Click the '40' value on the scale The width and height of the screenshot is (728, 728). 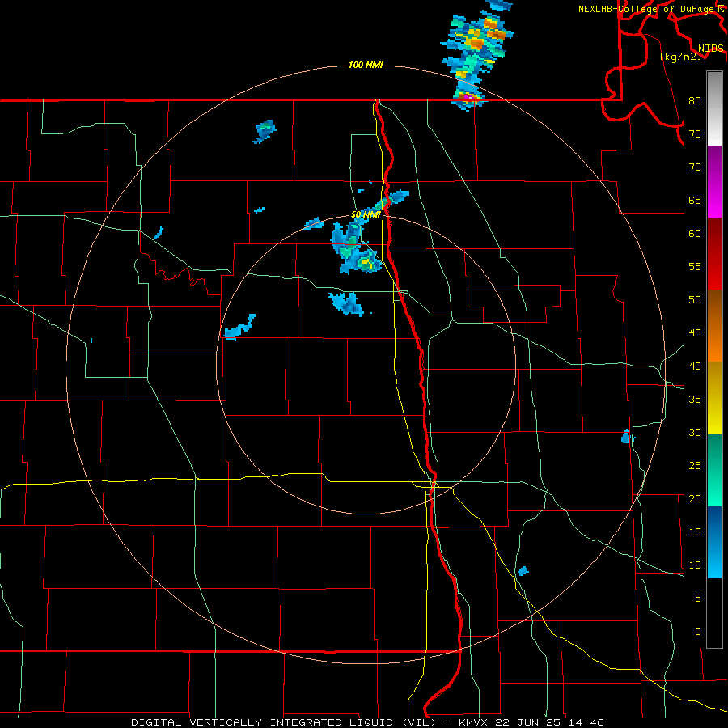coord(695,366)
